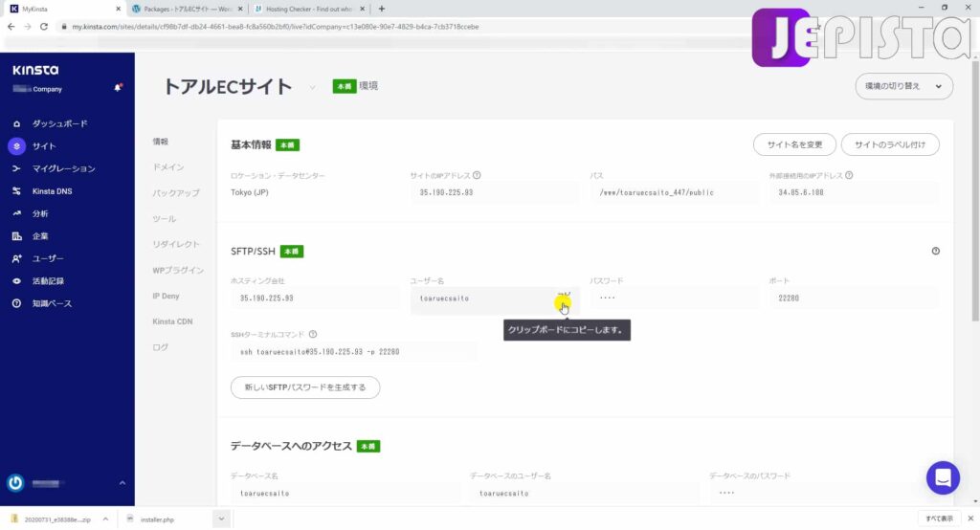Switch to the Packages WordPress browser tab
The image size is (980, 530).
click(187, 9)
